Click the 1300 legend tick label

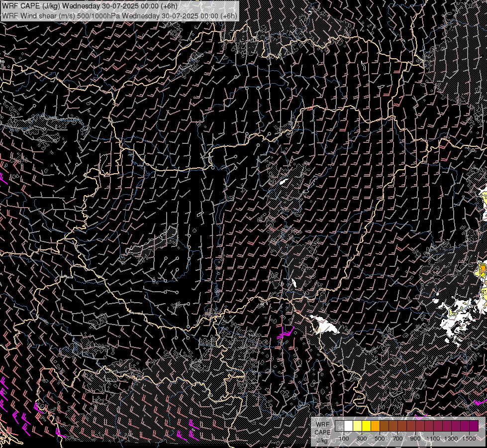[451, 439]
